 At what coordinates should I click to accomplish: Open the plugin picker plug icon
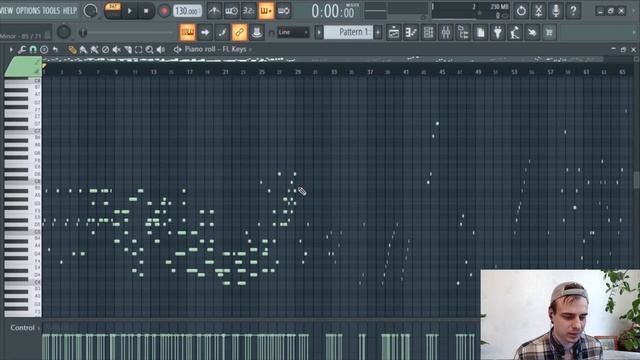[498, 32]
